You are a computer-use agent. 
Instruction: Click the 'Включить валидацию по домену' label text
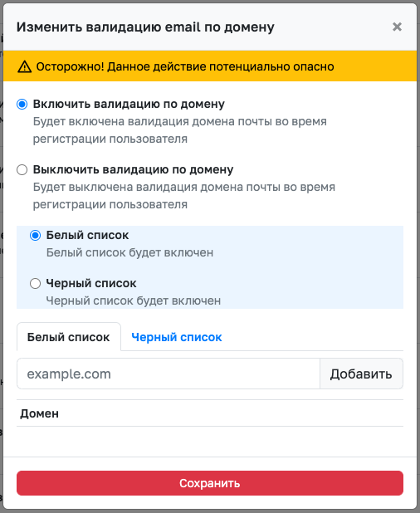tap(129, 104)
